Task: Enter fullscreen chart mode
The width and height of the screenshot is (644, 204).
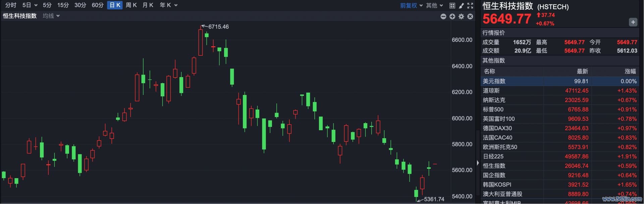Action: tap(470, 5)
